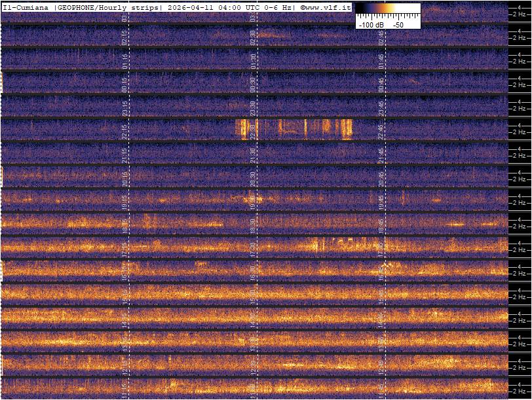Open the www.vlf.it link in header
Viewport: 532px width, 400px height.
point(328,7)
